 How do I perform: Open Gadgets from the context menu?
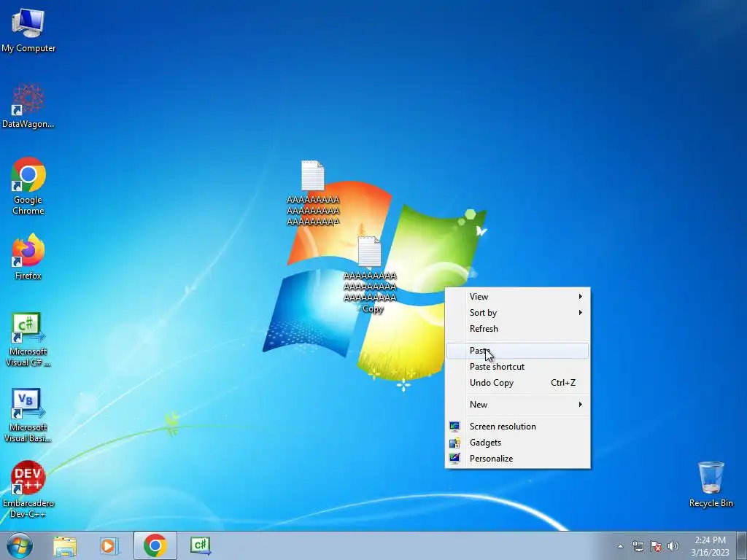(x=517, y=443)
